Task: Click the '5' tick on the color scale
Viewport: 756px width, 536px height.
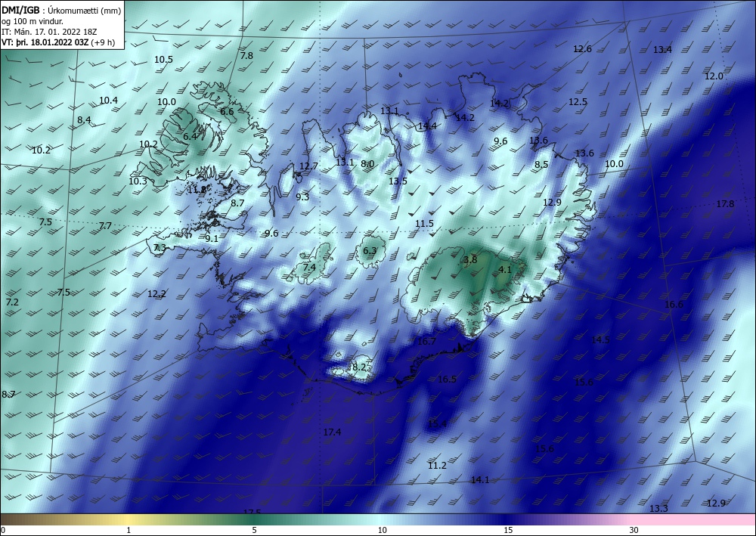Action: pos(254,530)
